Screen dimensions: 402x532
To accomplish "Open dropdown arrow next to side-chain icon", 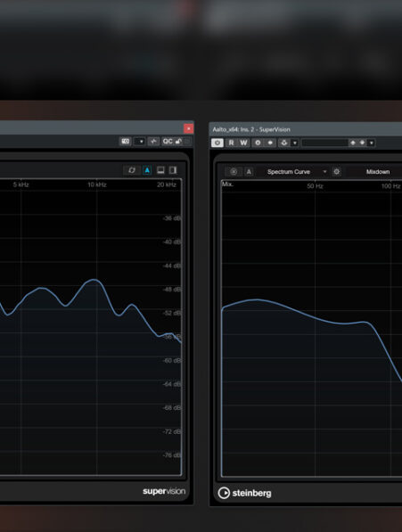I will pos(295,143).
